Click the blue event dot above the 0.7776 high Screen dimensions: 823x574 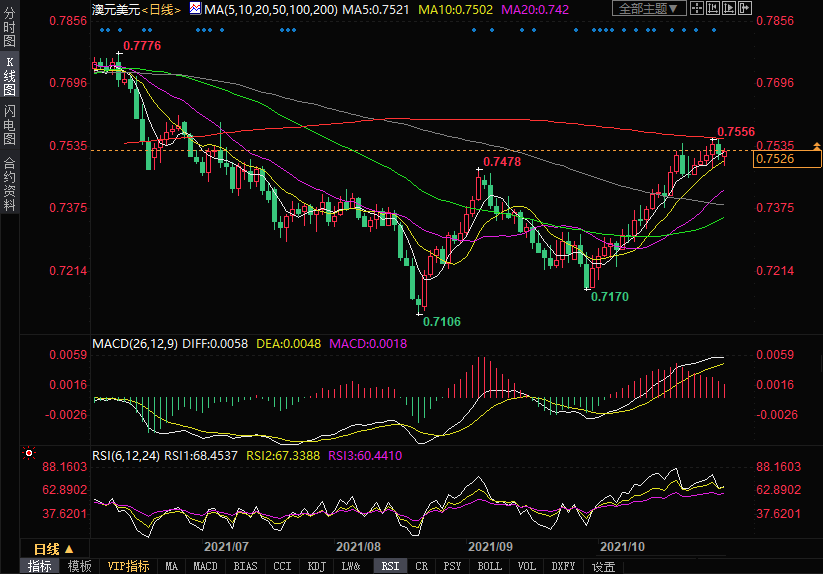tap(120, 30)
